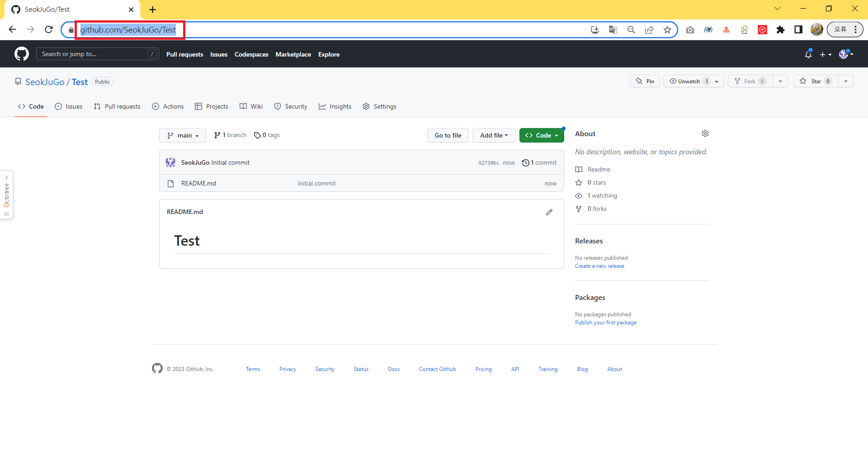The image size is (868, 466).
Task: Click the green extension icon in toolbar
Action: click(744, 30)
